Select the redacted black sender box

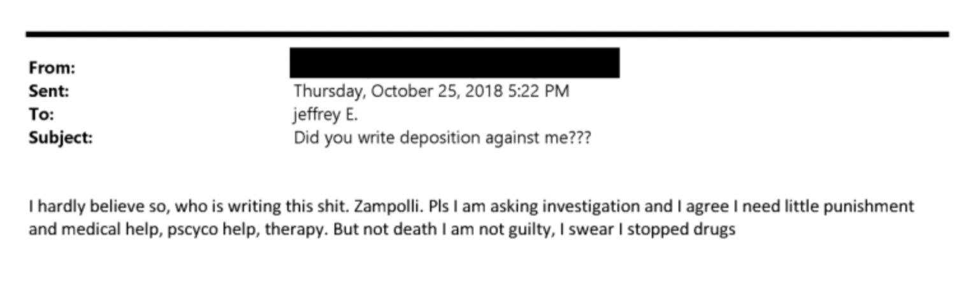coord(454,62)
